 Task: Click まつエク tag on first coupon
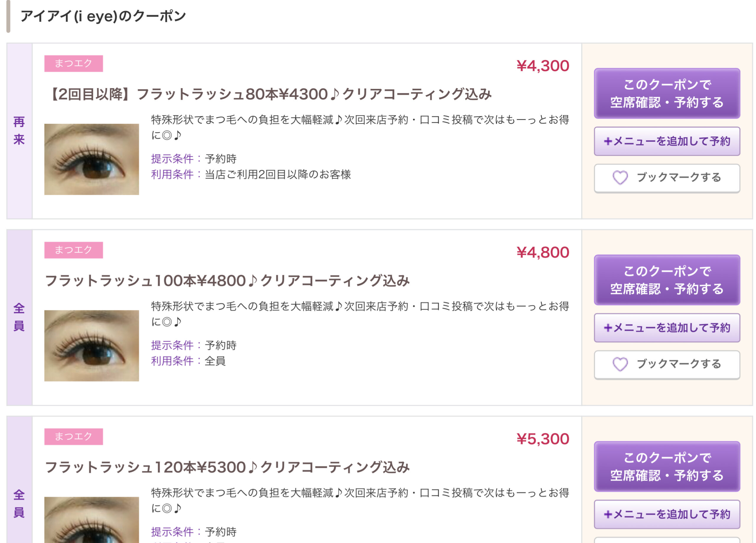(73, 64)
